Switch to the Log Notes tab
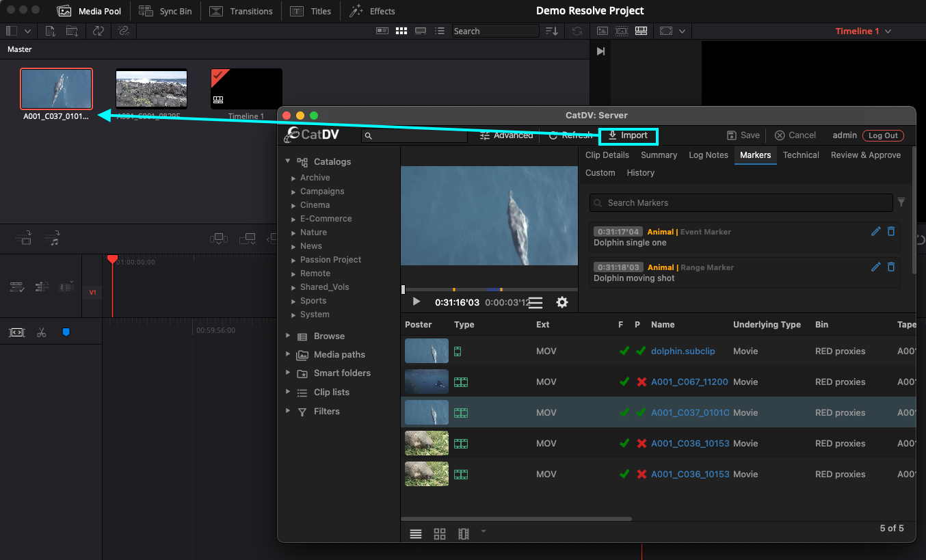926x560 pixels. (709, 155)
